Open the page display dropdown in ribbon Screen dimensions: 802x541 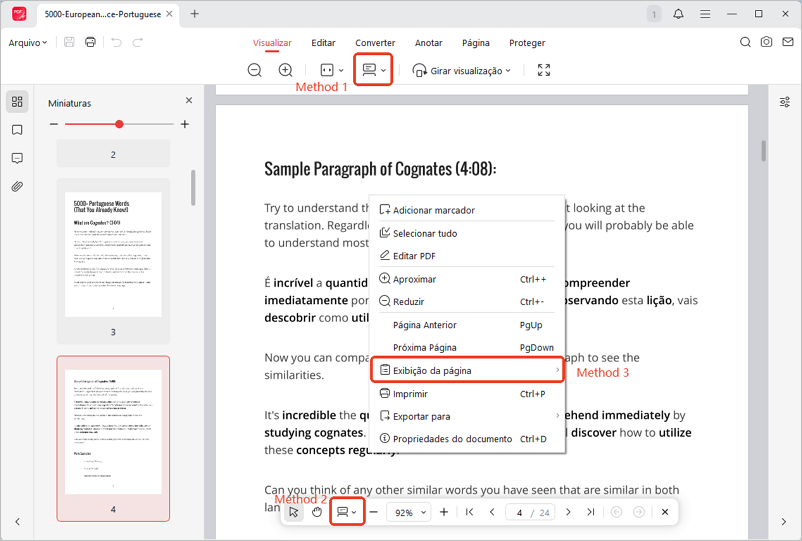373,70
